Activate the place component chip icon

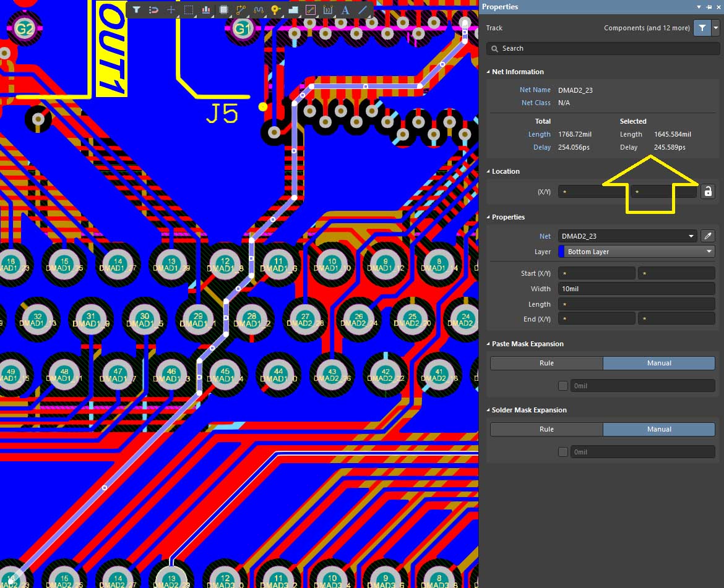point(223,10)
